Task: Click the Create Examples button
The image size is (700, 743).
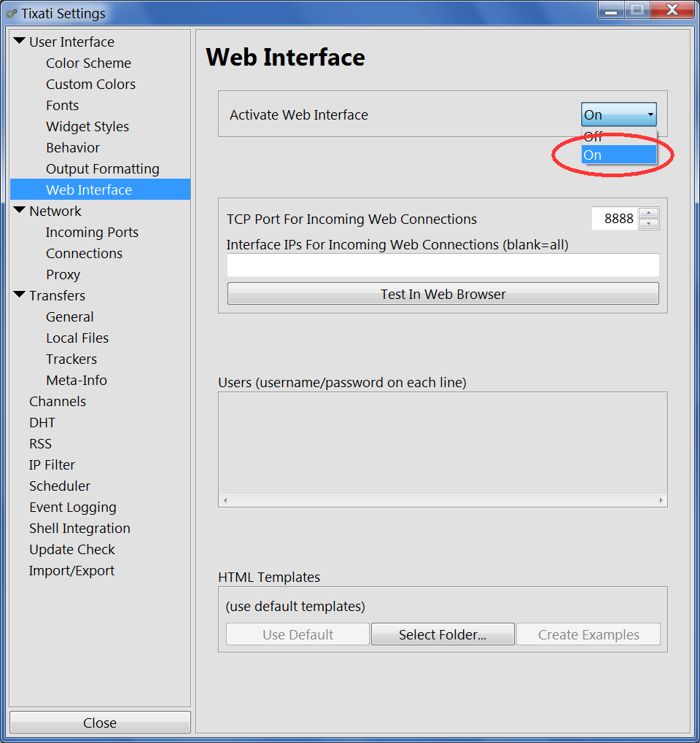Action: coord(588,634)
